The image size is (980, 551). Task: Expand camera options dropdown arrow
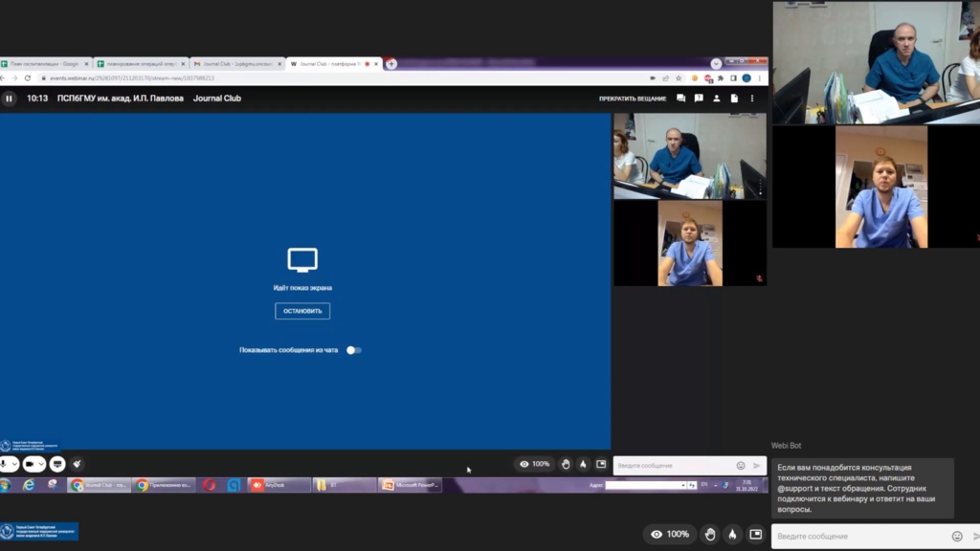click(x=40, y=464)
